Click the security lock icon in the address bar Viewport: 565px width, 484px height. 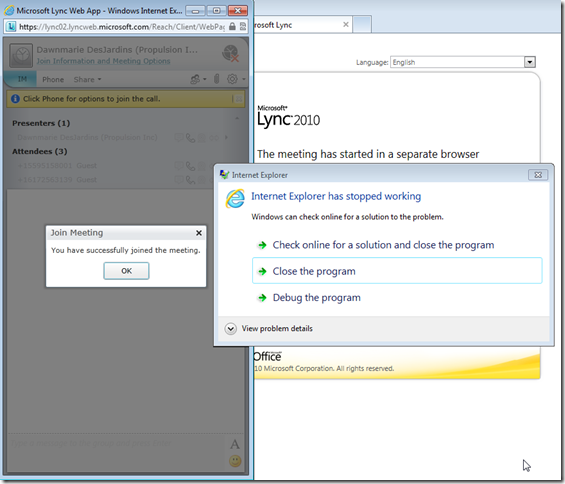232,26
